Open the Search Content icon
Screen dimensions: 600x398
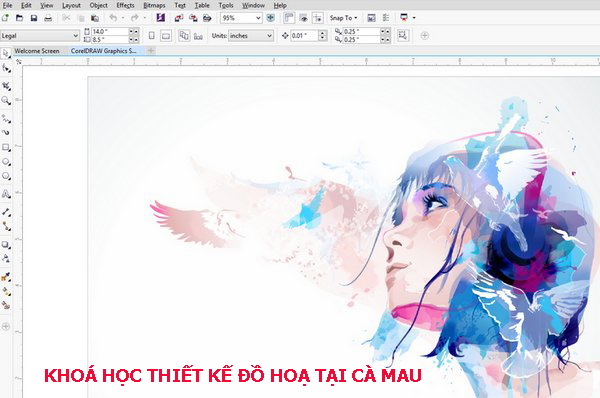pos(161,18)
